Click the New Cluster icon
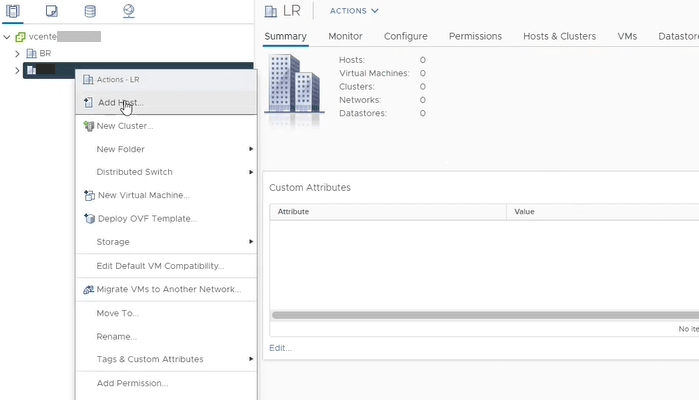Screen dimensions: 699x400 click(88, 126)
